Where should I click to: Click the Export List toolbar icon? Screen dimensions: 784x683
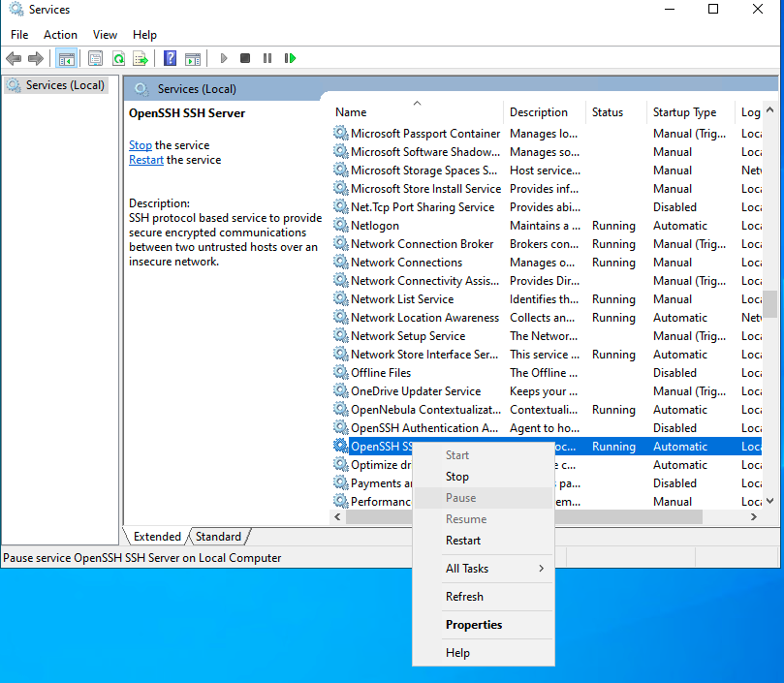[x=141, y=58]
